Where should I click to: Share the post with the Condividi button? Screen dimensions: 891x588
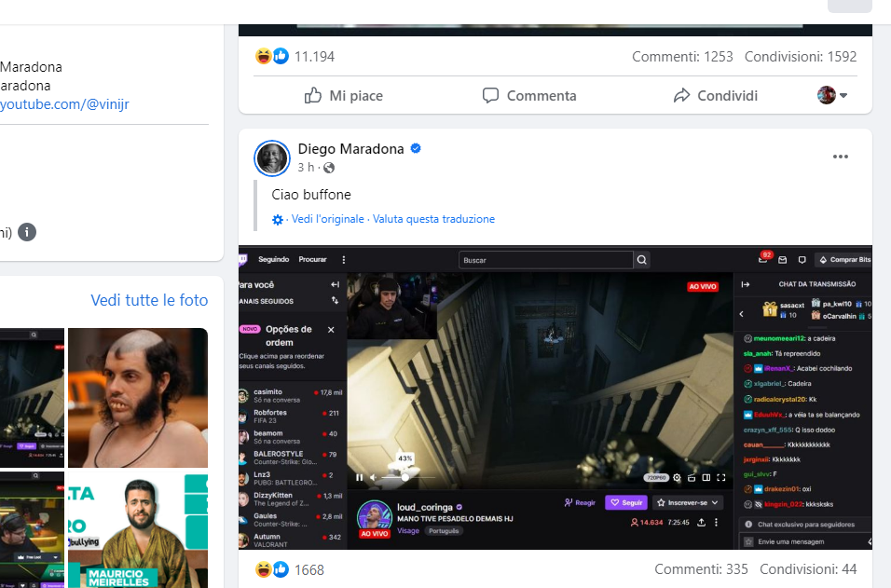(x=716, y=95)
